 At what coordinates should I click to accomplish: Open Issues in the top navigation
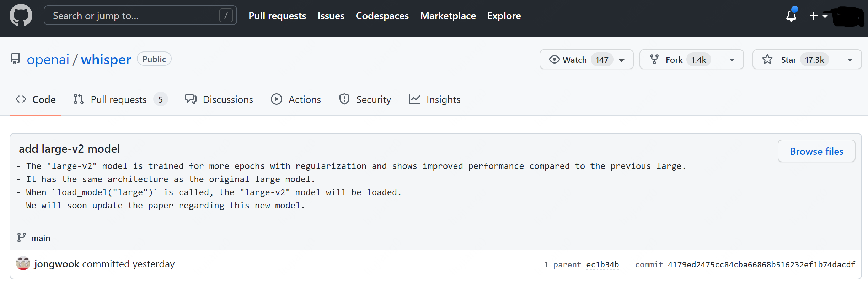[x=331, y=16]
